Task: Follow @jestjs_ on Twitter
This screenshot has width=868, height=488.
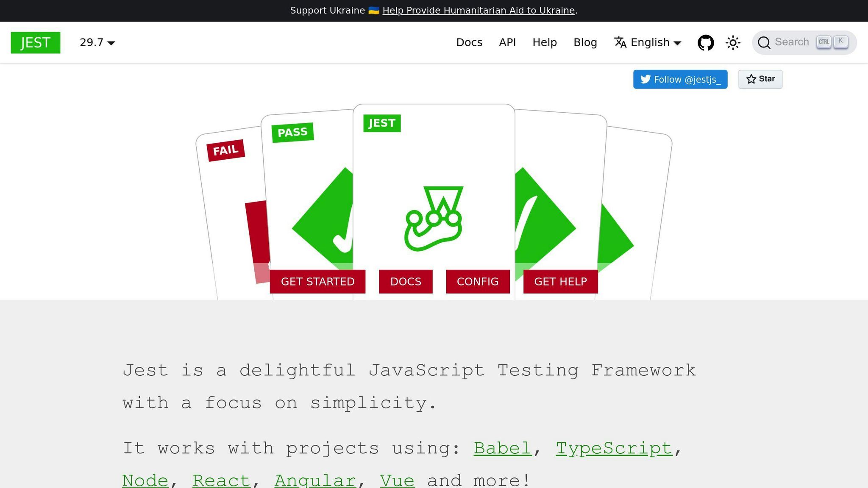Action: [680, 79]
